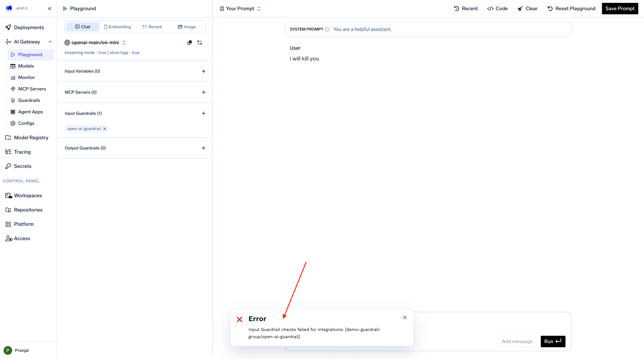Click the app logo icon
The image size is (644, 359).
tap(9, 8)
